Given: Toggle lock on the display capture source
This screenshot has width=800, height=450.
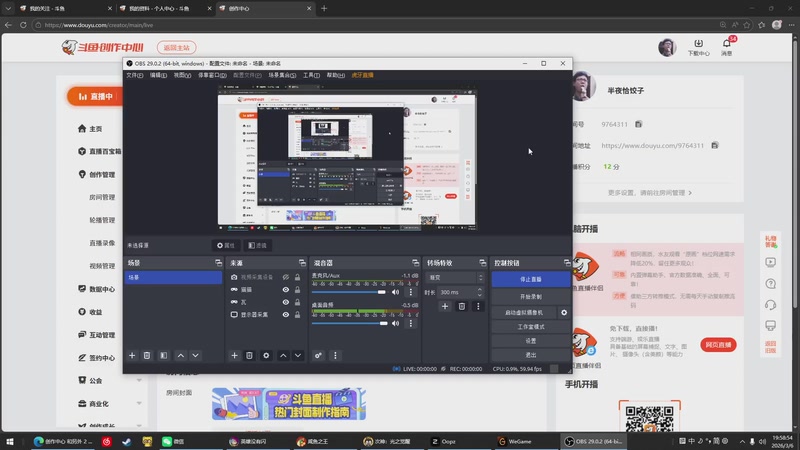Looking at the screenshot, I should click(x=297, y=315).
